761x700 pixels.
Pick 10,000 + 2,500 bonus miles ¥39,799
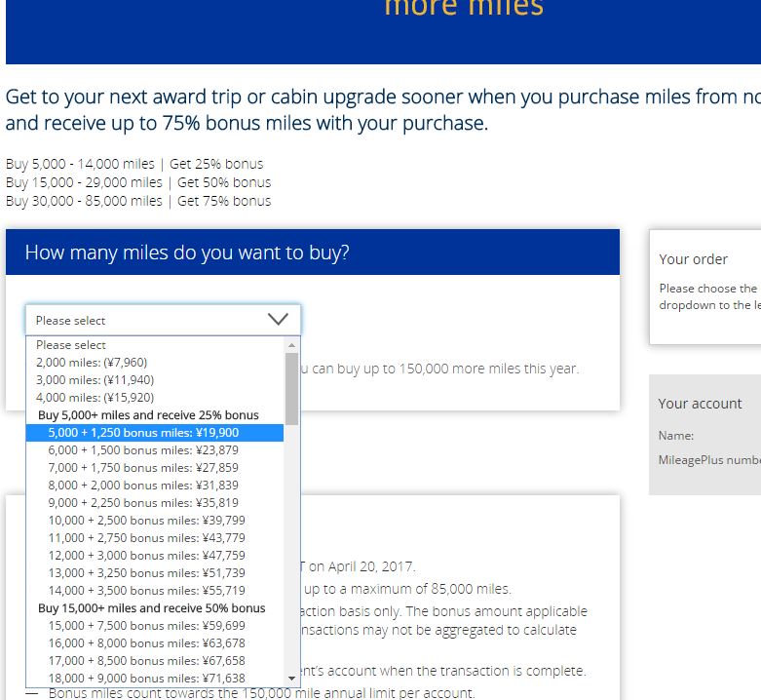click(155, 521)
